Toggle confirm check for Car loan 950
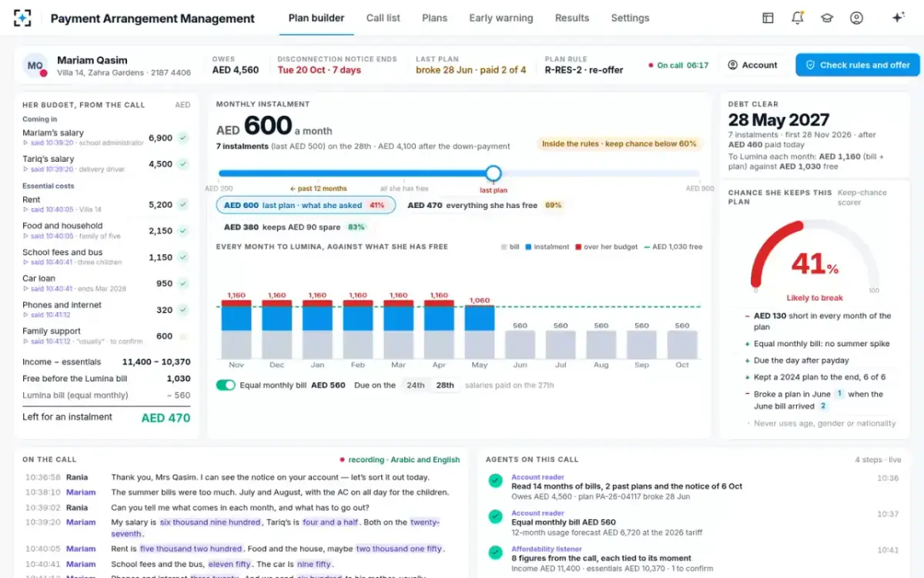Viewport: 924px width, 578px height. (x=183, y=284)
